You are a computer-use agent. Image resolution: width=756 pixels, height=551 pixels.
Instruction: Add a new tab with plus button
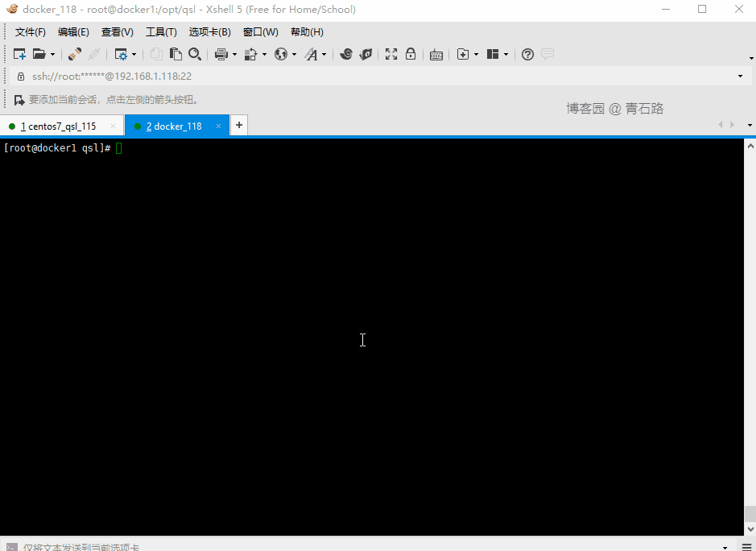click(238, 125)
